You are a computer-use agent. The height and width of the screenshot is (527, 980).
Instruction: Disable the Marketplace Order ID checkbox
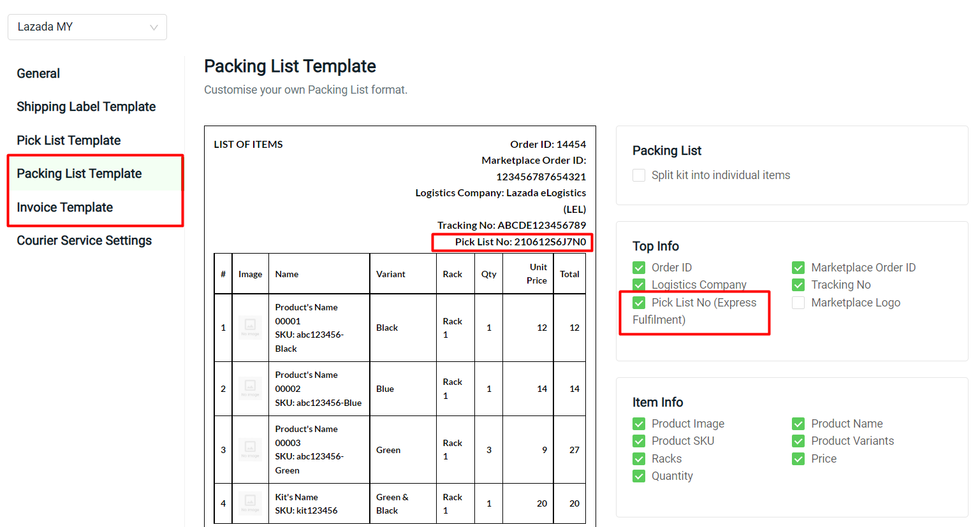[x=798, y=267]
